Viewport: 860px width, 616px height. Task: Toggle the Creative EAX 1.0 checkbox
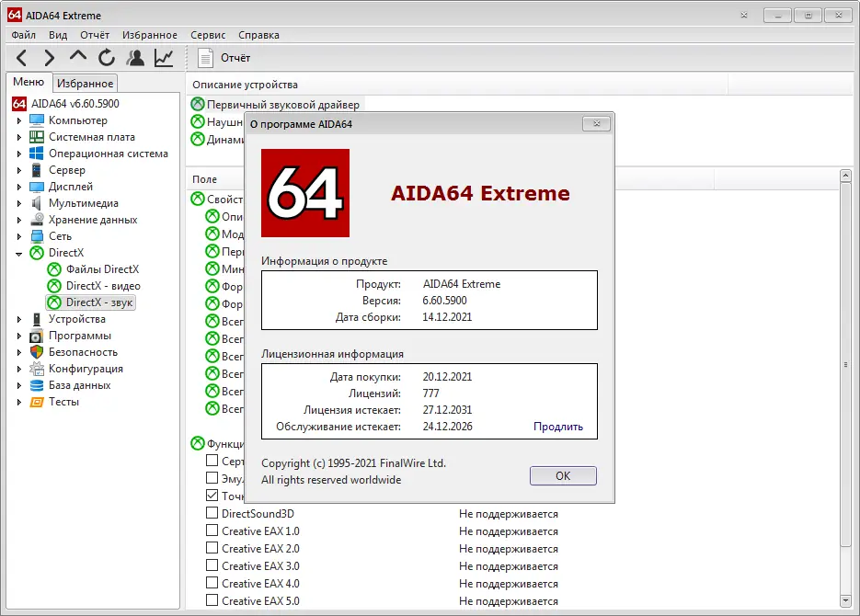(x=212, y=530)
